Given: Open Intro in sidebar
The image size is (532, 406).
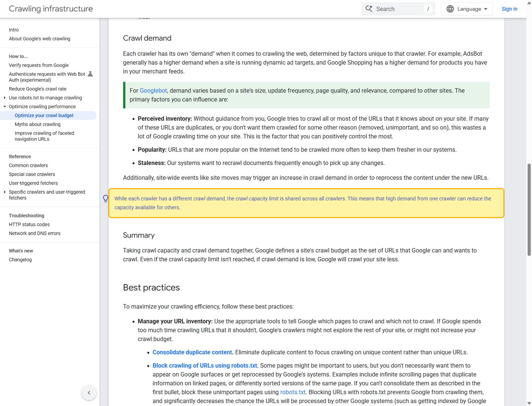Looking at the screenshot, I should tap(14, 30).
